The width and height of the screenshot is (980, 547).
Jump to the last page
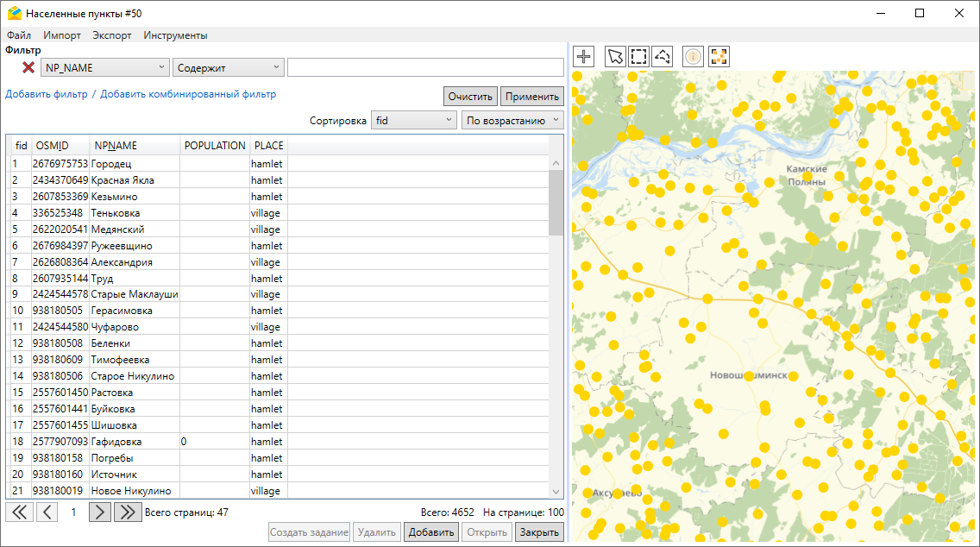pos(127,512)
